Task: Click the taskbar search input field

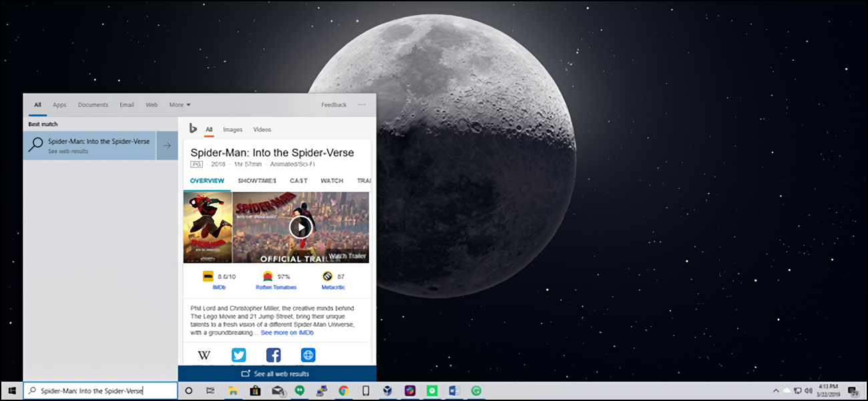Action: [100, 391]
